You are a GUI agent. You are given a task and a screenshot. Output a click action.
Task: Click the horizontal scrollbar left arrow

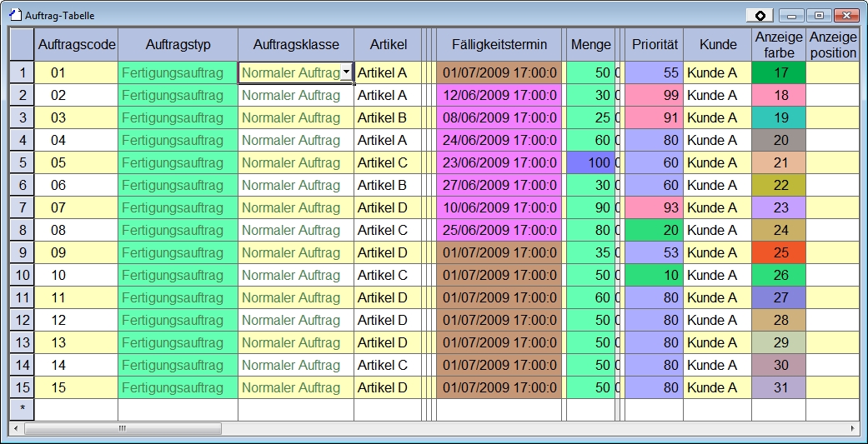(16, 428)
